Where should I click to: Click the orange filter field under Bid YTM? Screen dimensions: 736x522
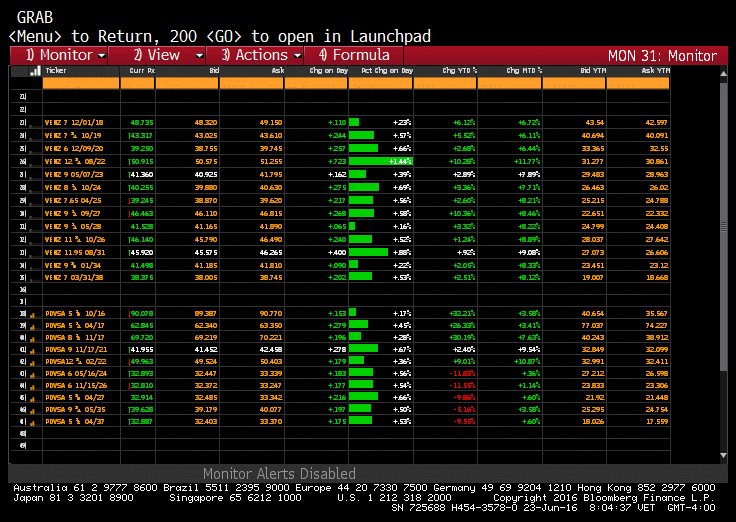[574, 83]
